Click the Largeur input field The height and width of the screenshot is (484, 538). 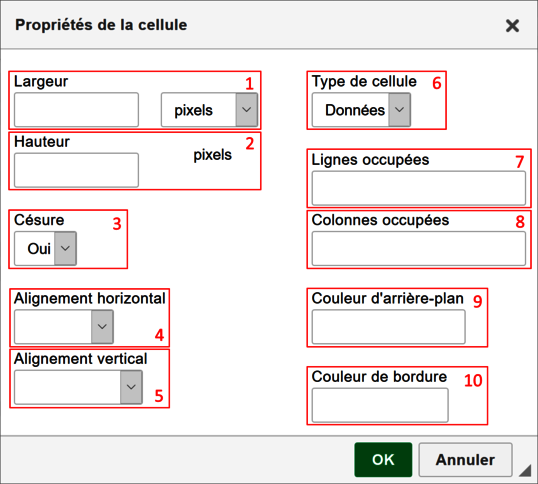[77, 110]
